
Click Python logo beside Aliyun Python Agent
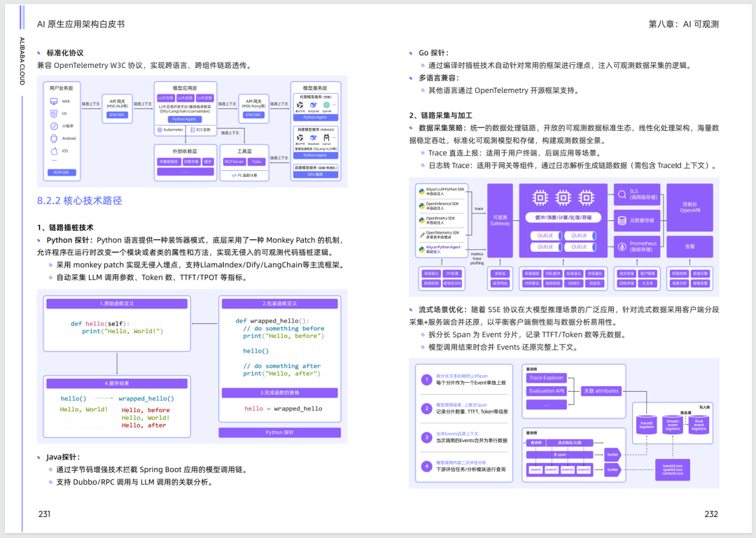[422, 249]
